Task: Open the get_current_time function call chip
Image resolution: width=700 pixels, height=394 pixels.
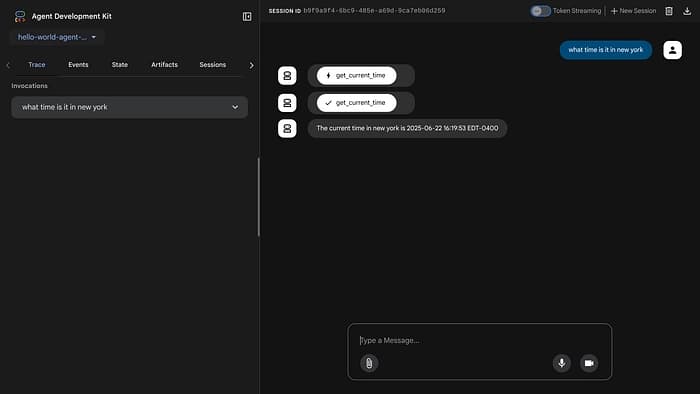Action: 356,75
